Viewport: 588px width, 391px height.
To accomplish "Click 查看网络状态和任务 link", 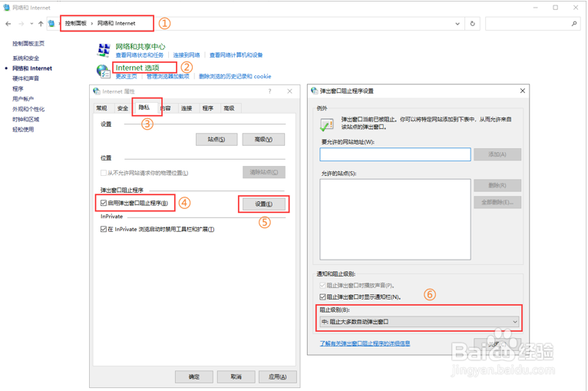I will pyautogui.click(x=140, y=55).
